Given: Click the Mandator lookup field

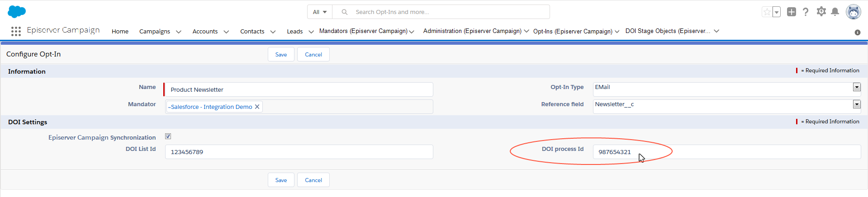Looking at the screenshot, I should pyautogui.click(x=299, y=107).
